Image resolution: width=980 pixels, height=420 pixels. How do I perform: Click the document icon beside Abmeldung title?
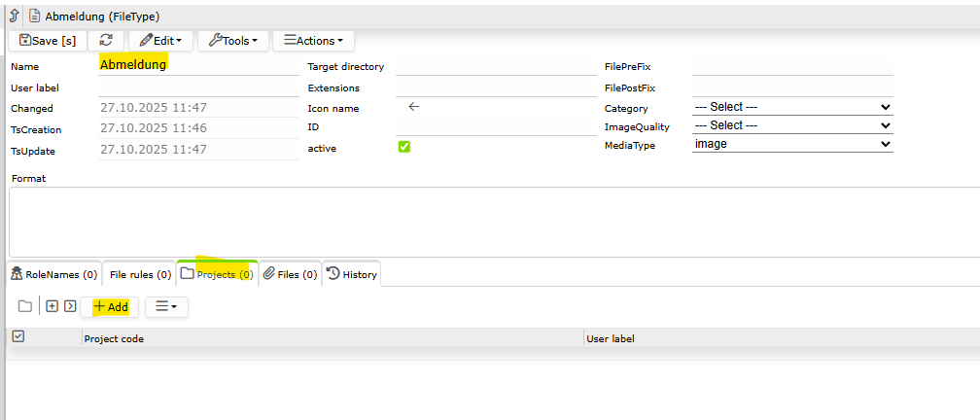[34, 17]
